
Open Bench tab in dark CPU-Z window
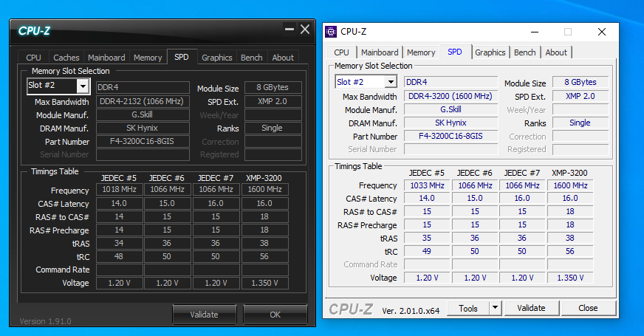pos(251,58)
